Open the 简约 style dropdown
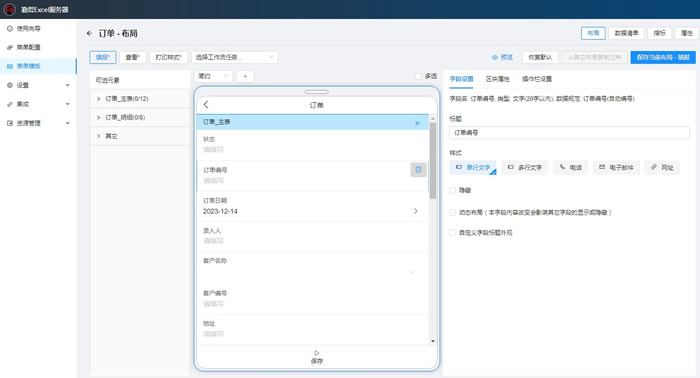 pyautogui.click(x=213, y=76)
